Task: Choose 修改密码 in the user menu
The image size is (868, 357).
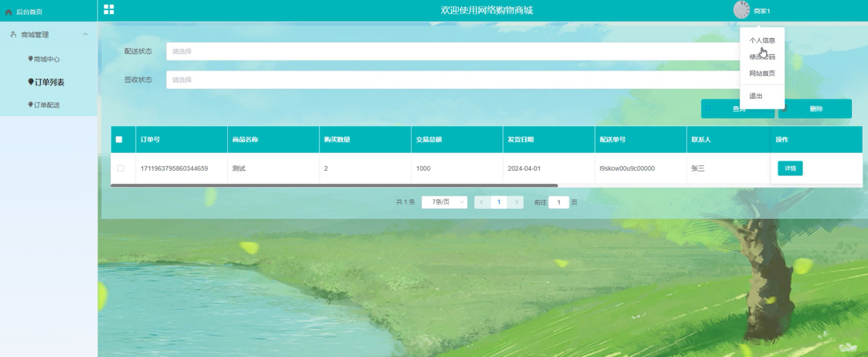Action: pos(762,57)
